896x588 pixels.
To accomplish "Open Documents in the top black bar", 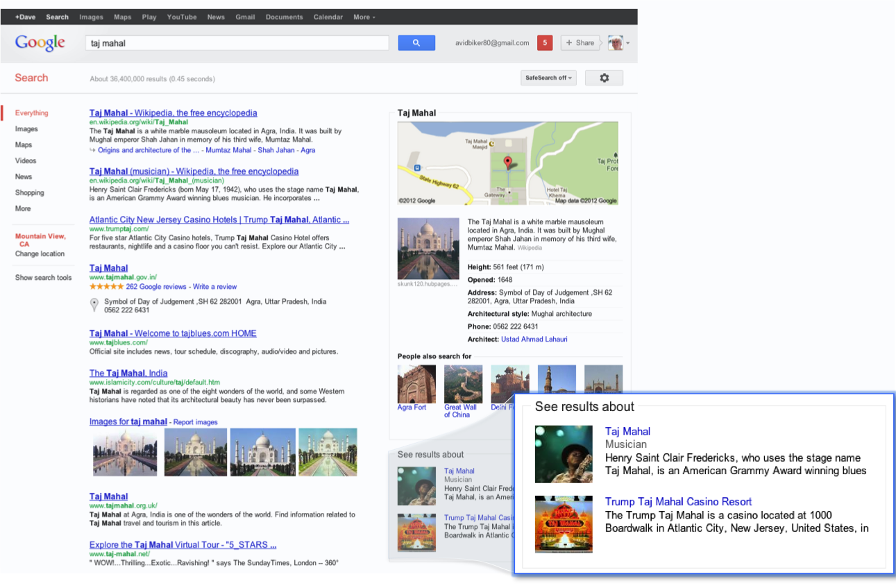I will (285, 17).
